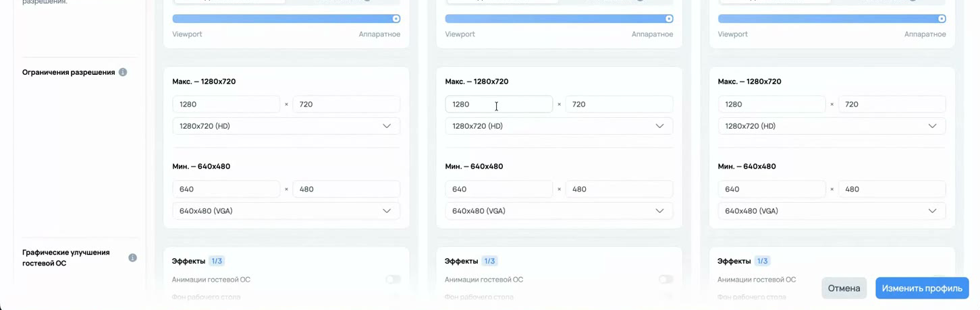Focus the min height 480 field in first column

click(x=346, y=189)
